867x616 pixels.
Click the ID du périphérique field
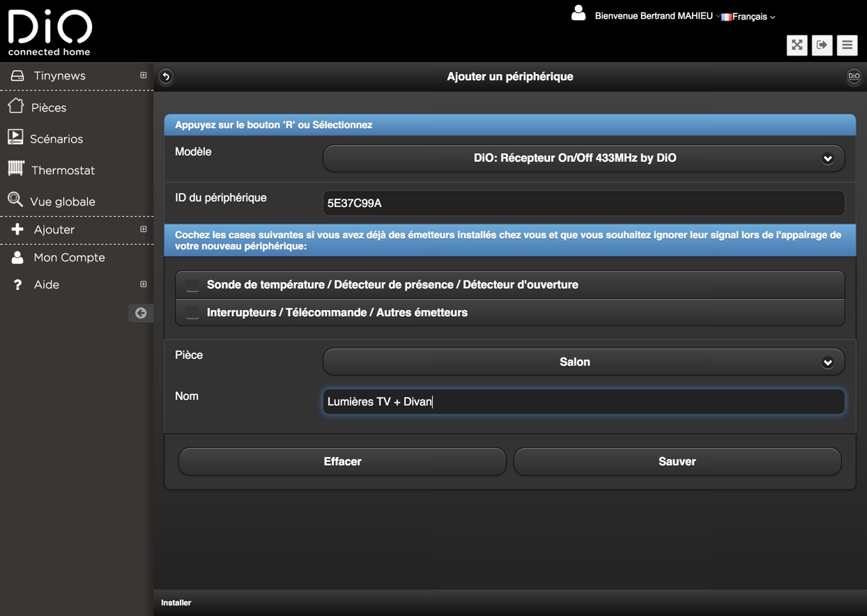point(583,203)
